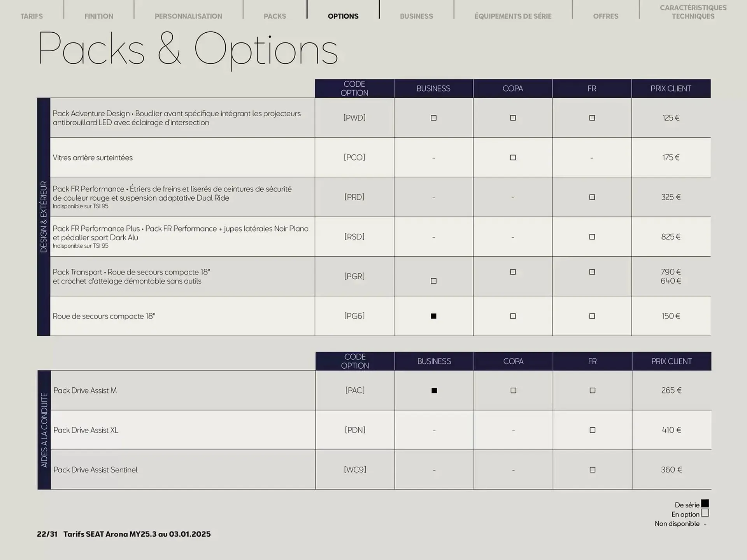Image resolution: width=747 pixels, height=560 pixels.
Task: Check Pack FR Performance Plus FR box
Action: coord(592,237)
